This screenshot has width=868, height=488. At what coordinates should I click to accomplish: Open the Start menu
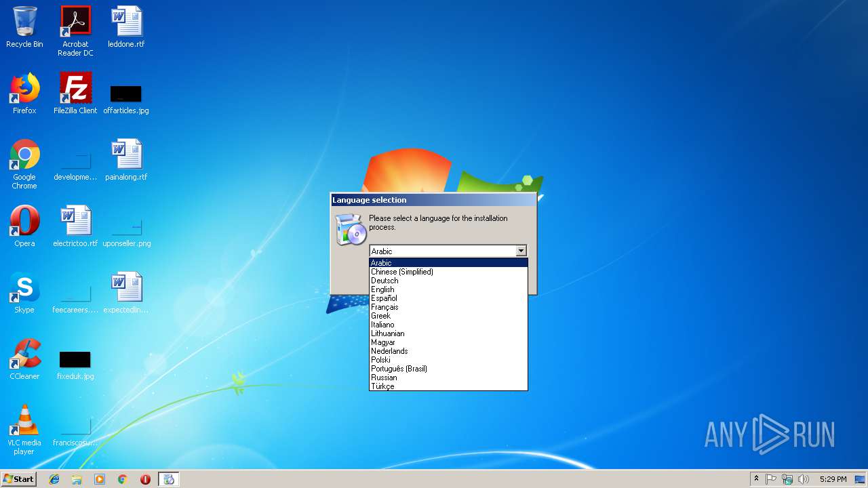[x=19, y=479]
